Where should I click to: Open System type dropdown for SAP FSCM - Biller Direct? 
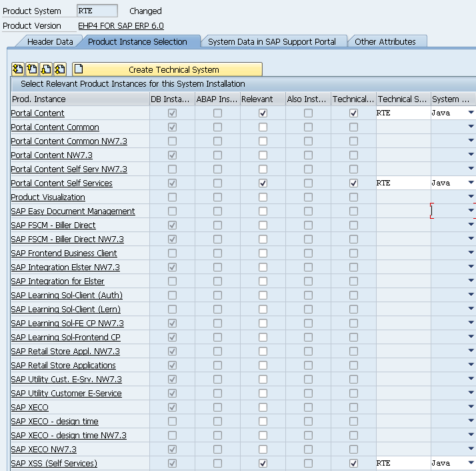471,224
